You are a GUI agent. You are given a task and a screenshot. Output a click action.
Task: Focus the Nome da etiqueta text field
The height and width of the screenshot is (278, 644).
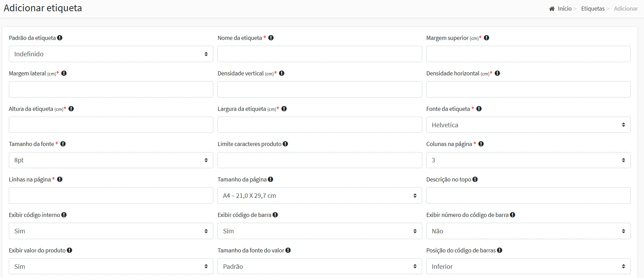coord(319,54)
